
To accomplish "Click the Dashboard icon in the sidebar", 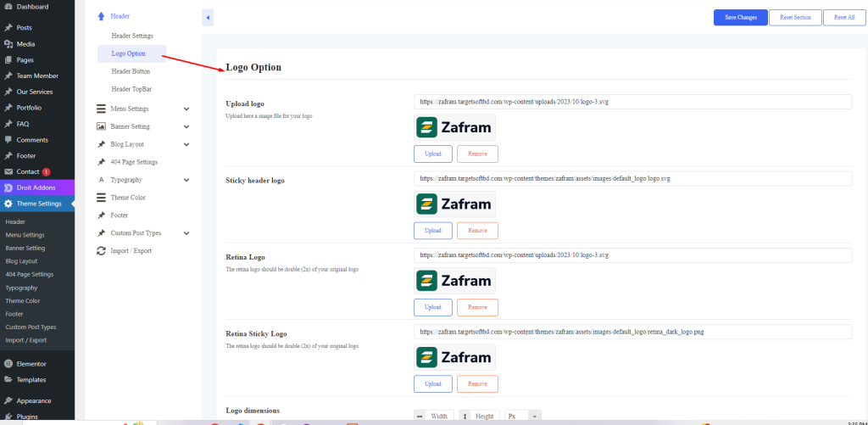I will (x=8, y=7).
